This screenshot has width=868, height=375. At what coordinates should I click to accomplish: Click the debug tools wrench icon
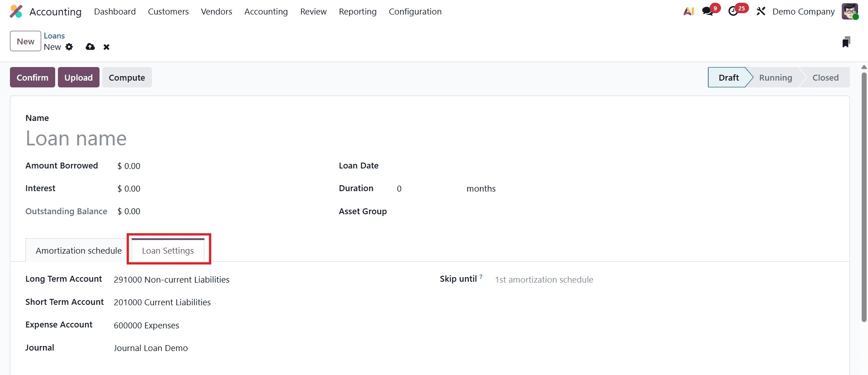tap(761, 11)
